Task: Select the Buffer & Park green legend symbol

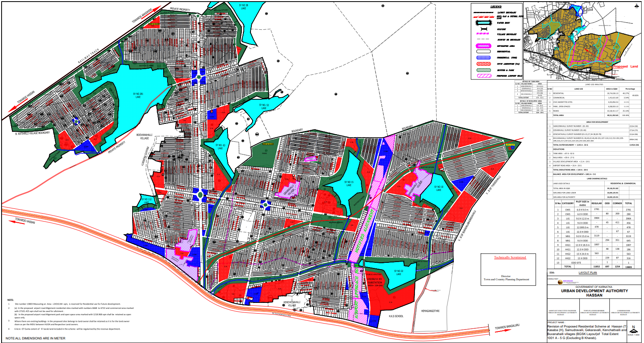Action: click(x=484, y=70)
